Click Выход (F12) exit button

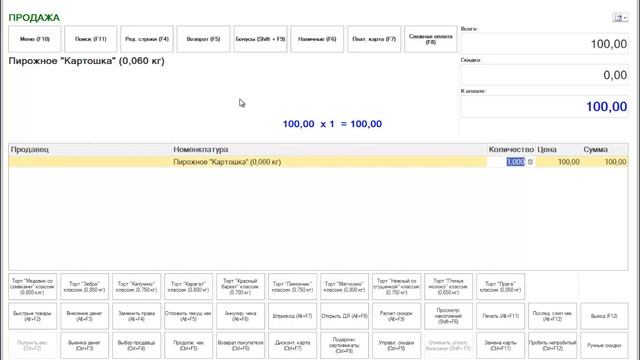pyautogui.click(x=604, y=316)
